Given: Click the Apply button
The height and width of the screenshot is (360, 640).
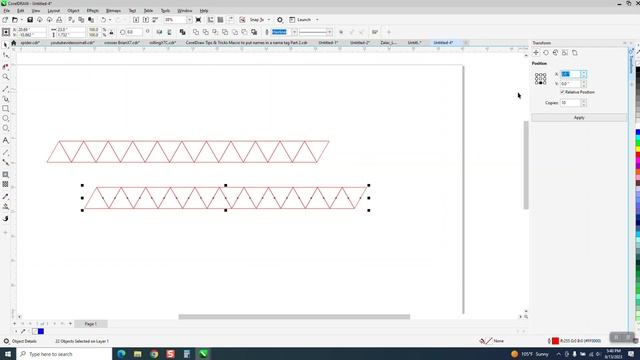Looking at the screenshot, I should [x=579, y=118].
